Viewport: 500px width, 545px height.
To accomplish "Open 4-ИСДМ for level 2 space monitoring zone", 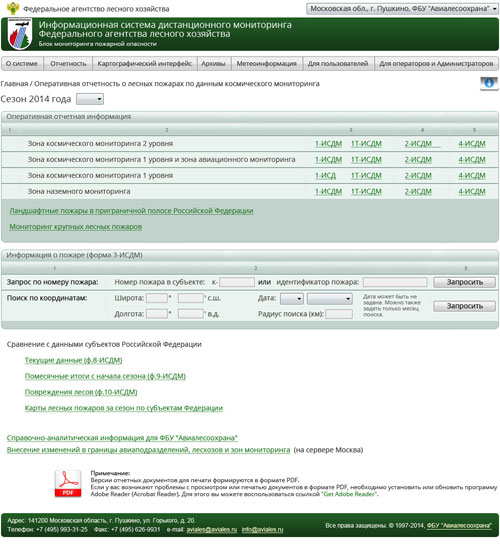I will [472, 144].
